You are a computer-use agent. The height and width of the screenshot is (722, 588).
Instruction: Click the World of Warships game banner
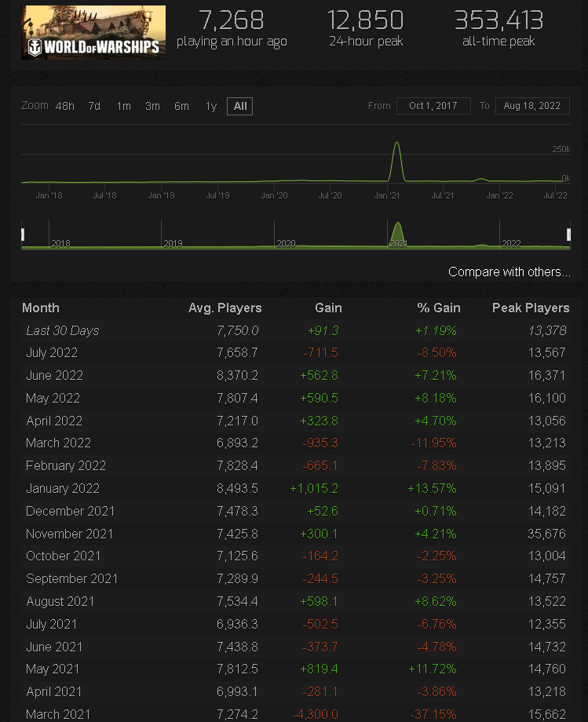coord(93,32)
